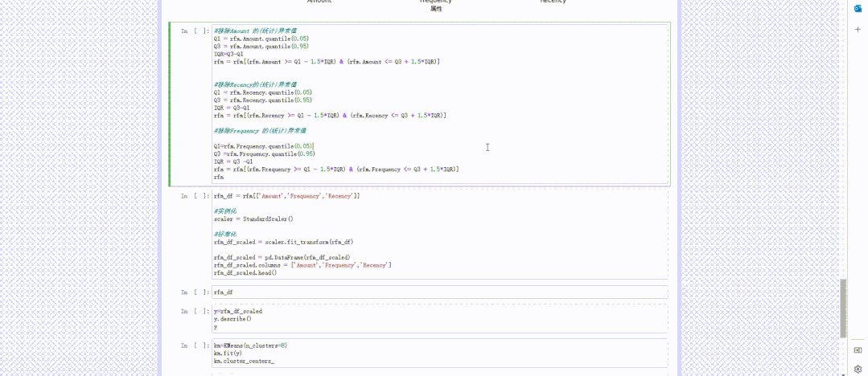This screenshot has height=376, width=868.
Task: Click the cell starting with y=rfm_df_scaled
Action: [x=440, y=318]
